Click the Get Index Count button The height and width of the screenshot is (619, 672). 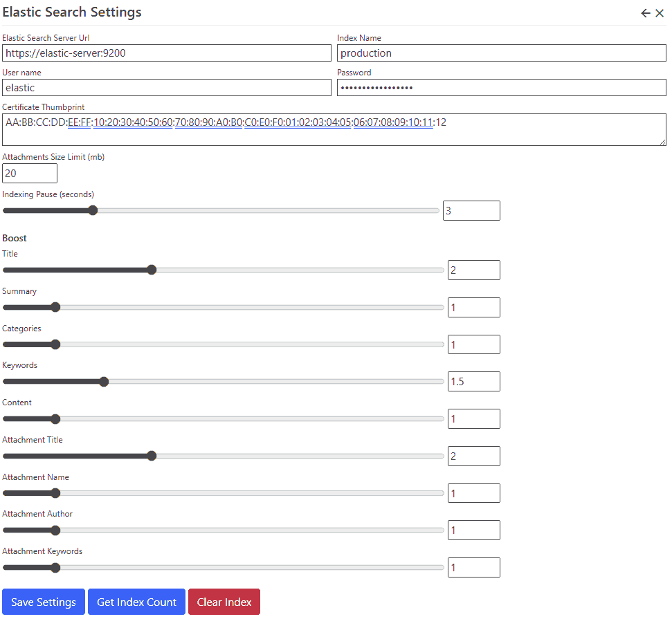[136, 602]
